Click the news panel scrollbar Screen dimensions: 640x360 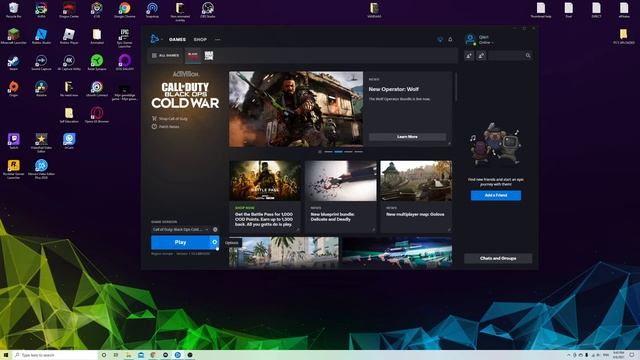point(456,87)
